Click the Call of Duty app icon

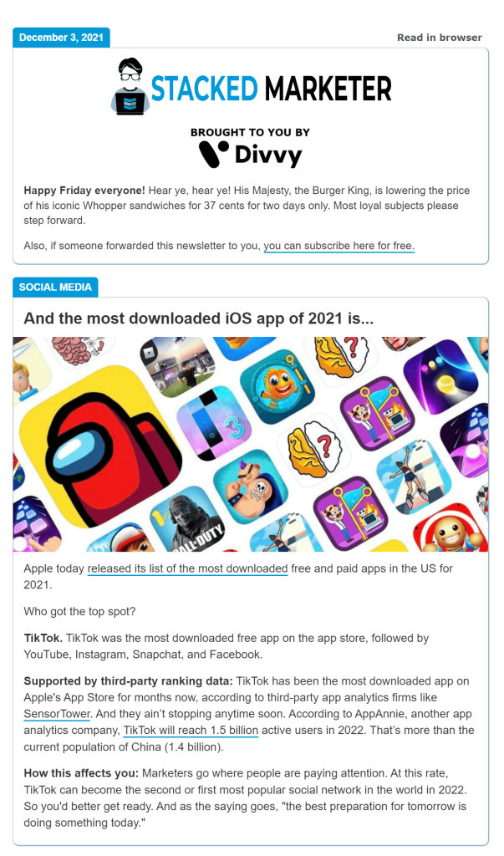point(187,517)
